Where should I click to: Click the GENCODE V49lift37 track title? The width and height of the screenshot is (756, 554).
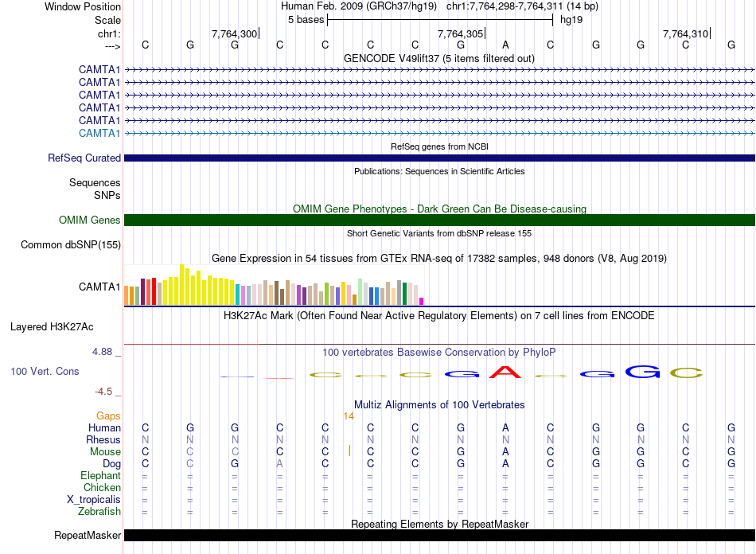tap(439, 58)
